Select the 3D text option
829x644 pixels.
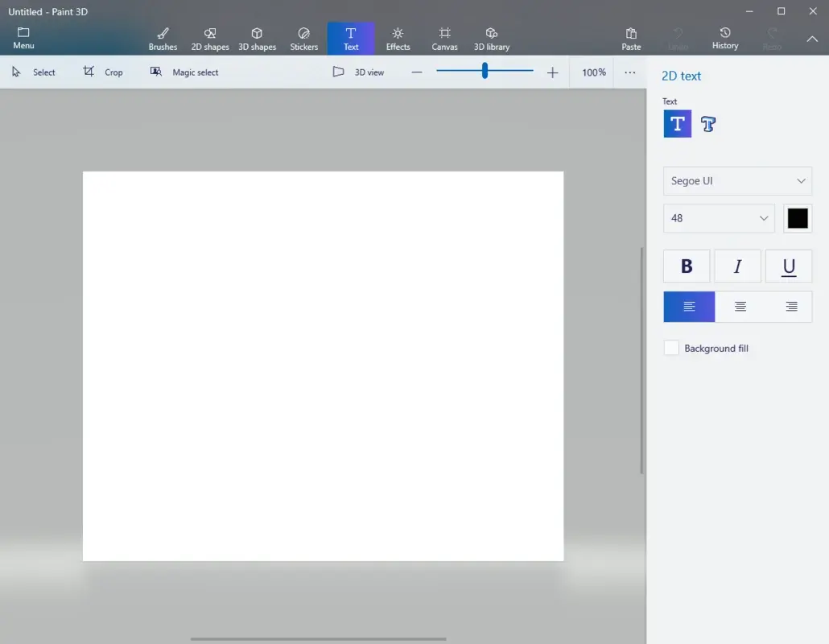tap(708, 123)
